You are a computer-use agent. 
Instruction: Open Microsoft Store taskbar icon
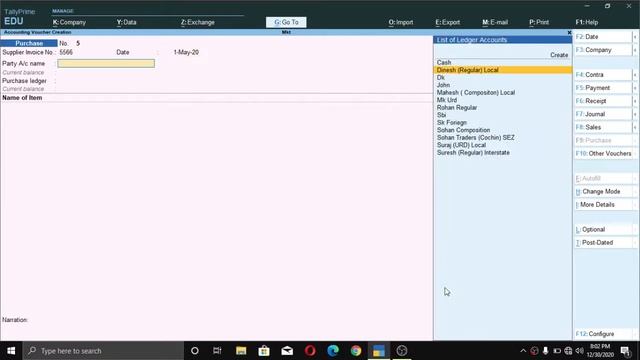pos(264,351)
